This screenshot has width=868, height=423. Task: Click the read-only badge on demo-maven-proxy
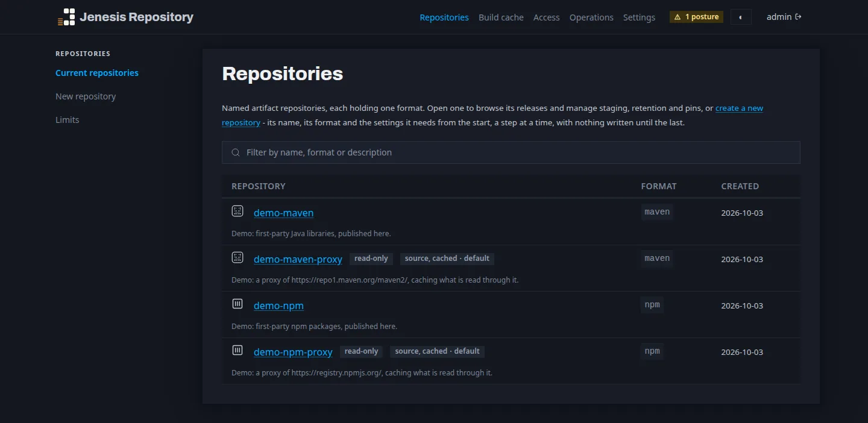coord(371,258)
